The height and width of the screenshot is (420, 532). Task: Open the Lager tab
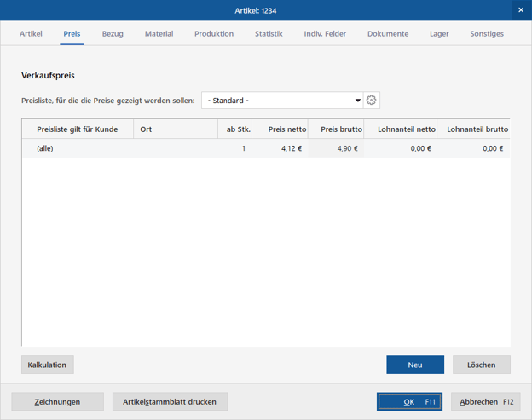click(439, 34)
